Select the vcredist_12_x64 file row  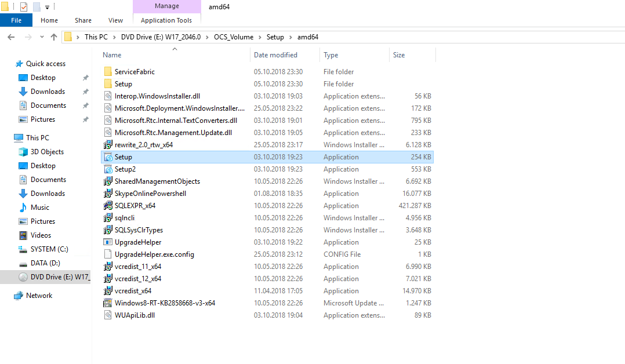coord(138,279)
